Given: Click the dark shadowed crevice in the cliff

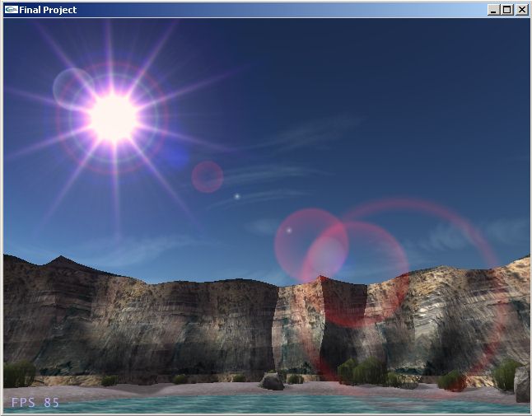Looking at the screenshot, I should 280,330.
